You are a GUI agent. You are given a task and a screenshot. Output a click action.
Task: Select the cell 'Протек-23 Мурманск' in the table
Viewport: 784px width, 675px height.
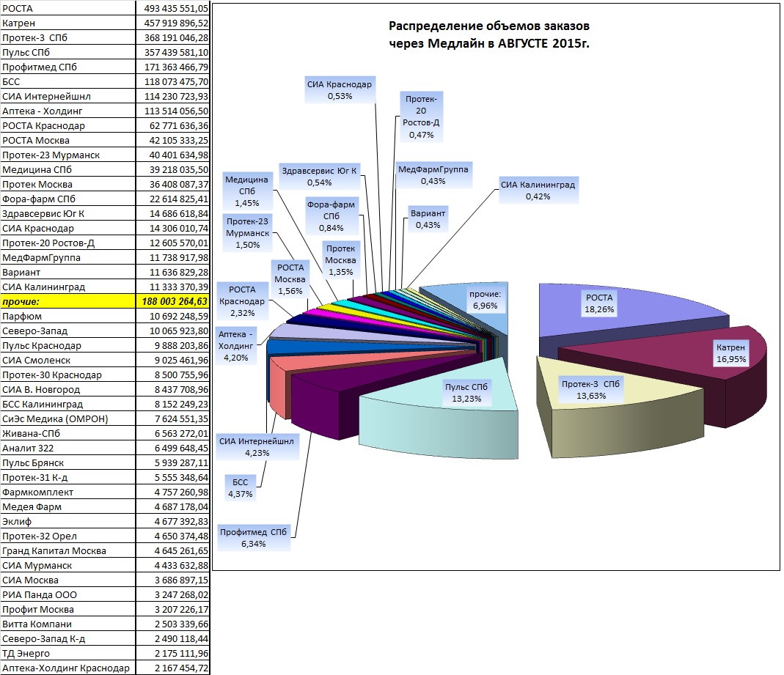point(68,155)
